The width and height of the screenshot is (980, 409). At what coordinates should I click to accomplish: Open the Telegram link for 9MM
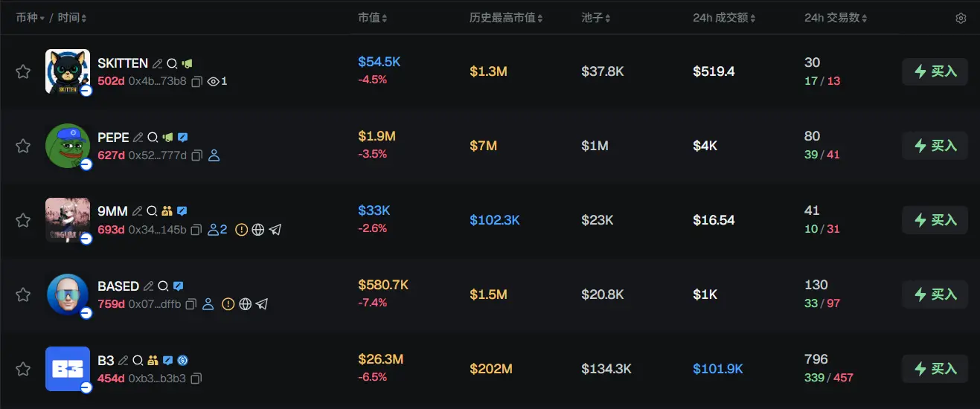pyautogui.click(x=275, y=230)
